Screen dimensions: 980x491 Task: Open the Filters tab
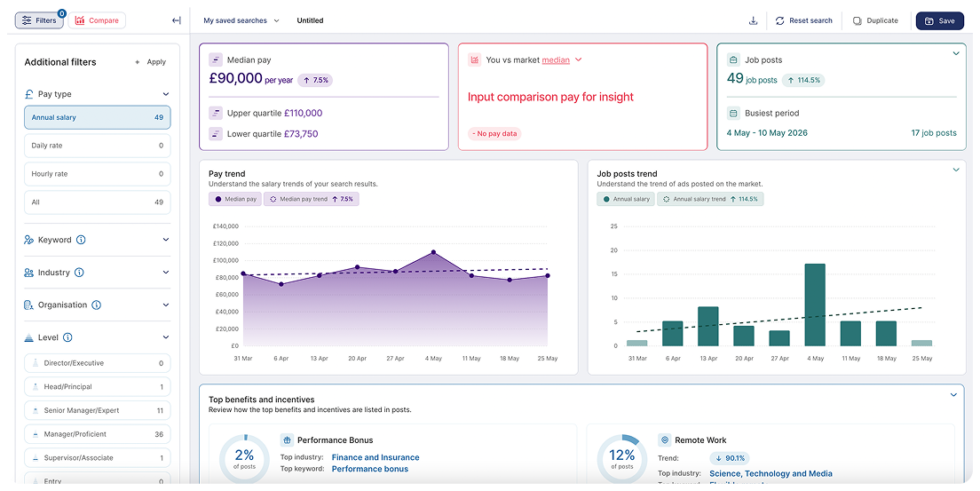click(x=39, y=20)
